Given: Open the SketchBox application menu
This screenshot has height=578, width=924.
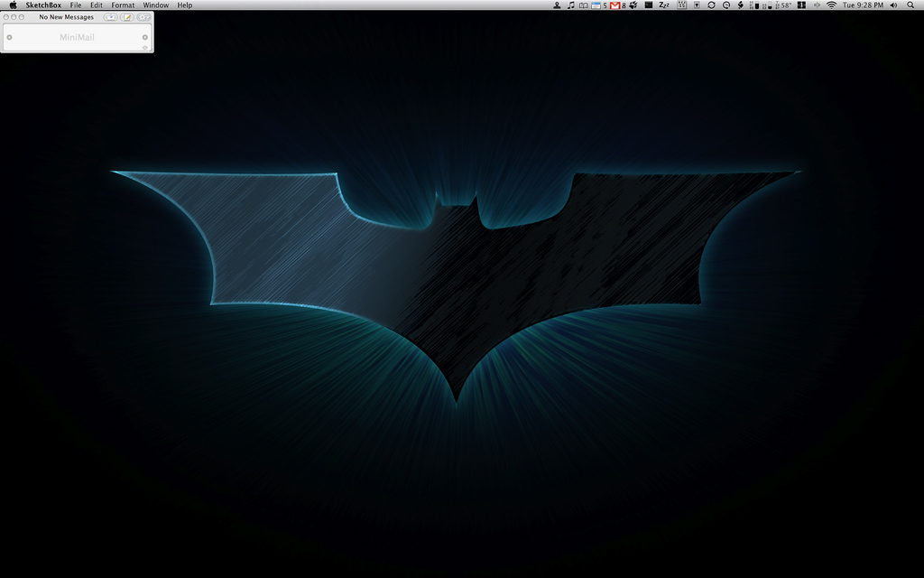Looking at the screenshot, I should coord(43,5).
